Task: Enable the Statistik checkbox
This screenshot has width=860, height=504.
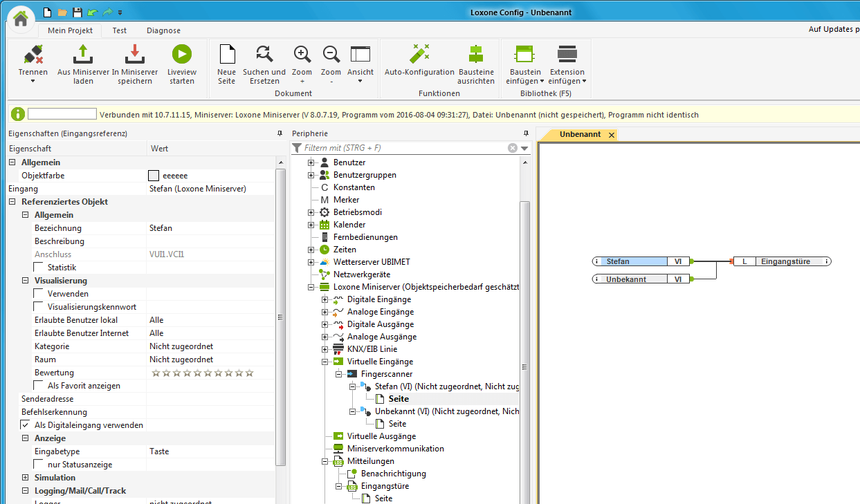Action: pos(39,268)
